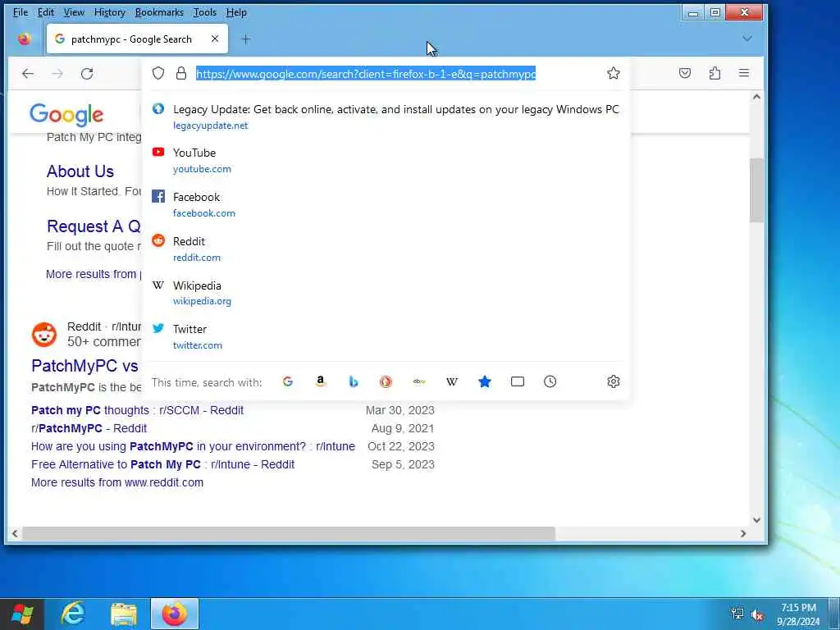
Task: Open the About Us result link
Action: click(80, 171)
